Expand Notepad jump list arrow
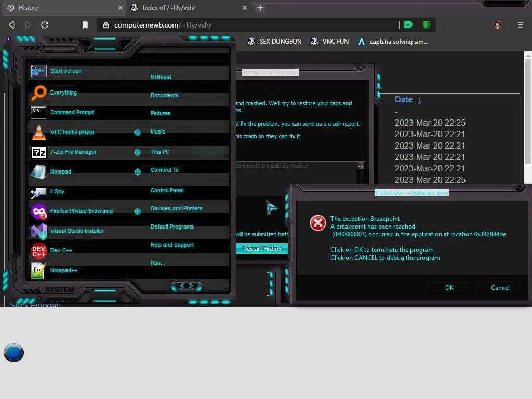The height and width of the screenshot is (399, 532). (137, 171)
